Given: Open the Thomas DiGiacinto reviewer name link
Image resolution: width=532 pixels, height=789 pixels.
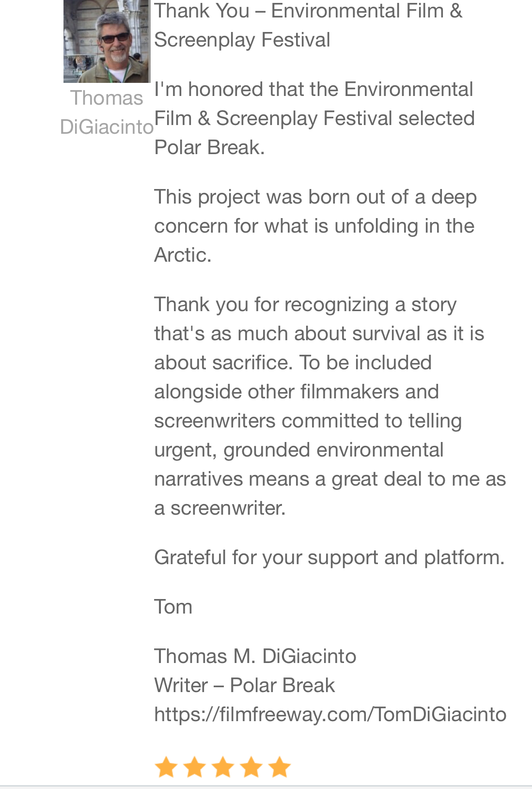Looking at the screenshot, I should pyautogui.click(x=107, y=112).
